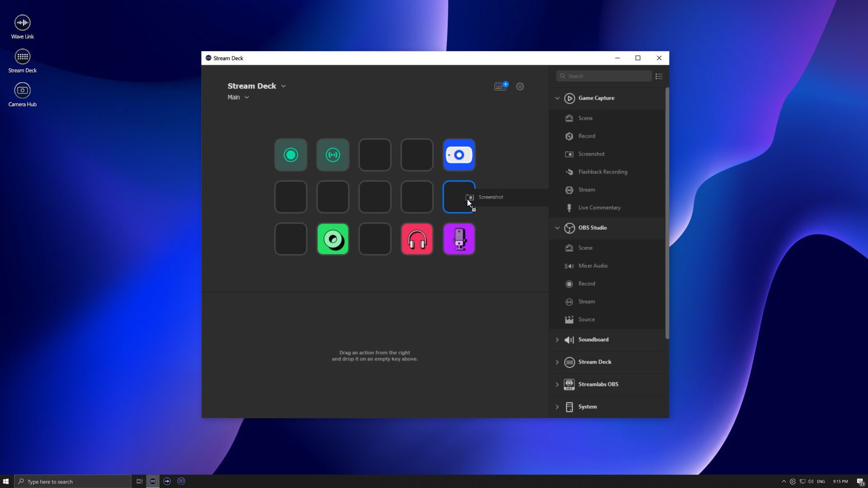Click the purple plugin icon on Stream Deck
This screenshot has height=488, width=868.
pyautogui.click(x=458, y=238)
